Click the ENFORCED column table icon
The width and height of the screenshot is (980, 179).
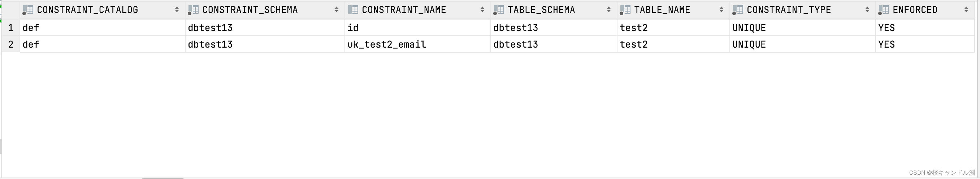[883, 10]
